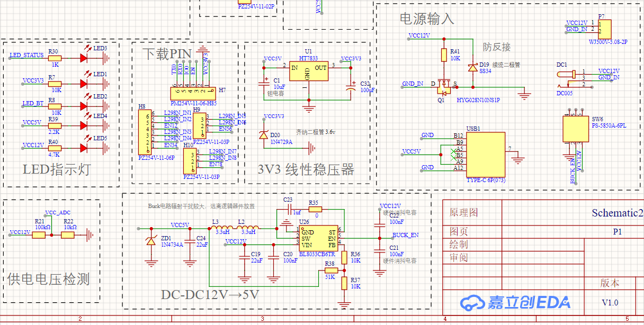Screen dimensions: 644x325
Task: Click the Schematic2 title block field
Action: tap(617, 213)
